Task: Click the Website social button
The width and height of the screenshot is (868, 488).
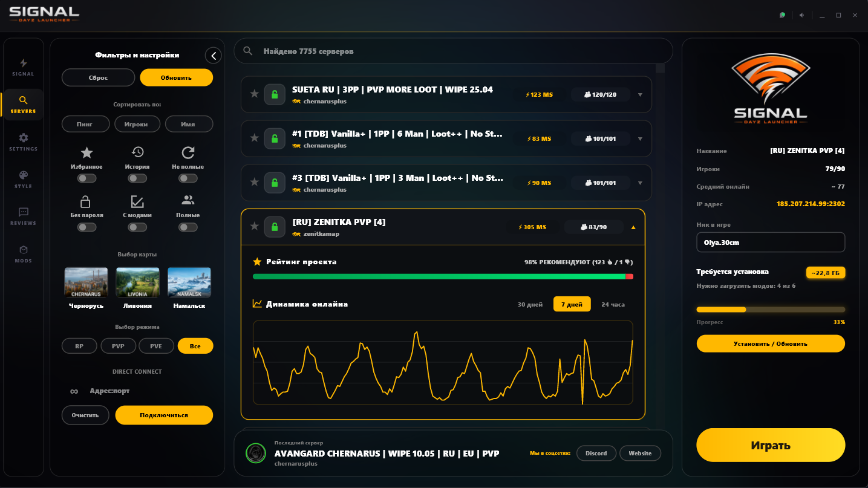Action: pyautogui.click(x=640, y=453)
